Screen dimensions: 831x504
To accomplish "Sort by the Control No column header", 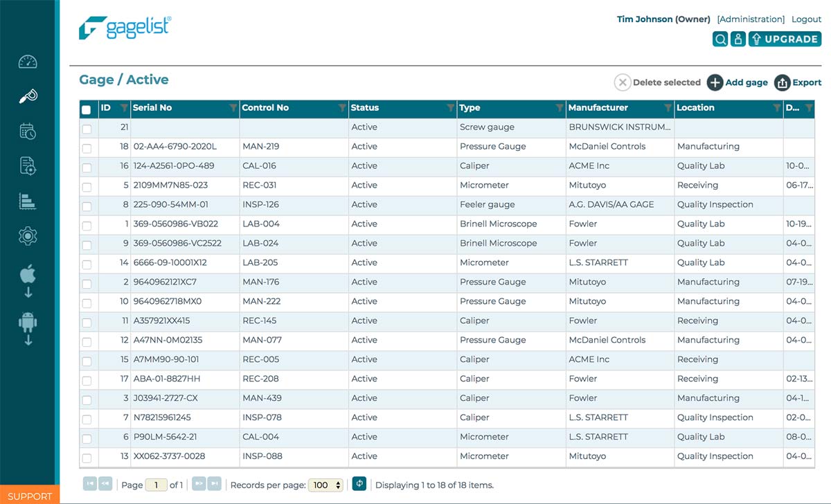I will coord(265,108).
